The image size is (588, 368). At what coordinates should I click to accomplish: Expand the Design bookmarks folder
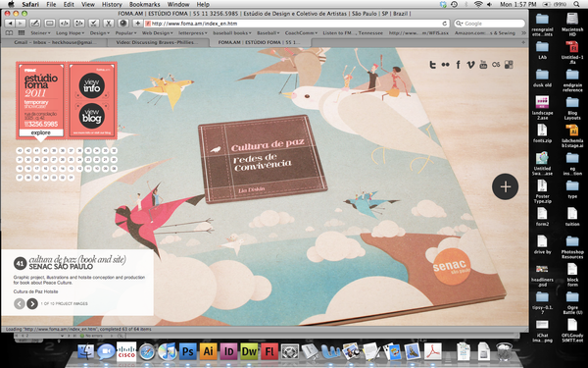[99, 33]
